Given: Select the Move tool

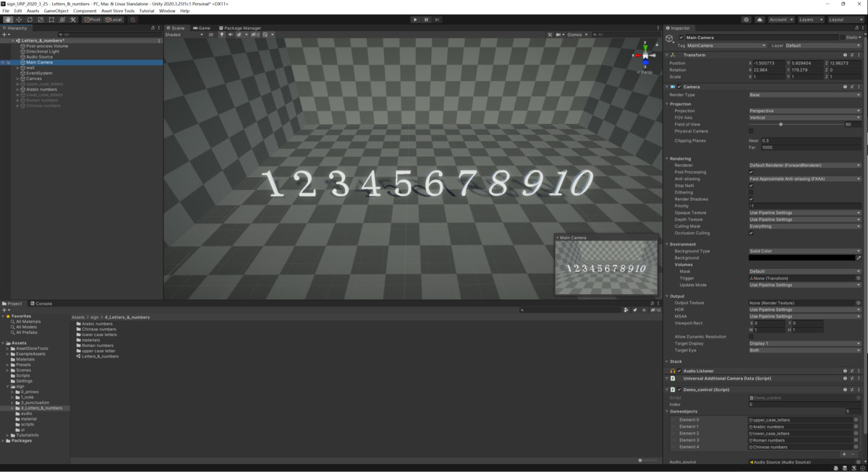Looking at the screenshot, I should [19, 20].
